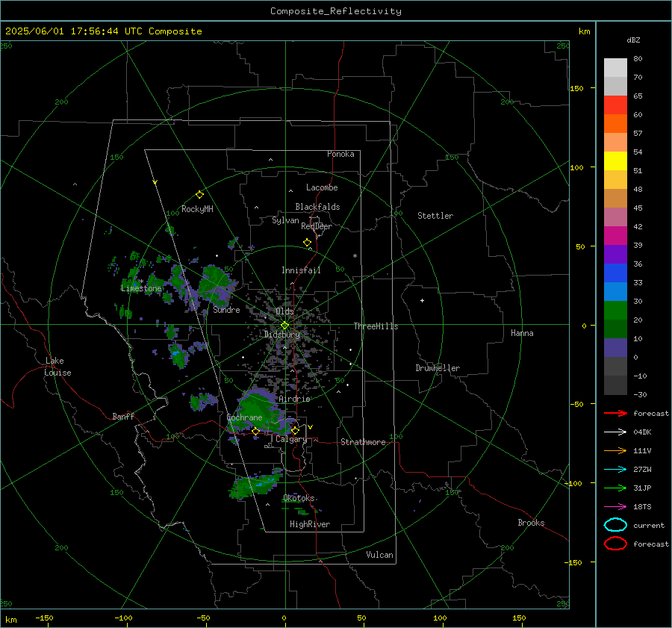Click the km unit label at bottom left
The image size is (672, 628).
10,620
